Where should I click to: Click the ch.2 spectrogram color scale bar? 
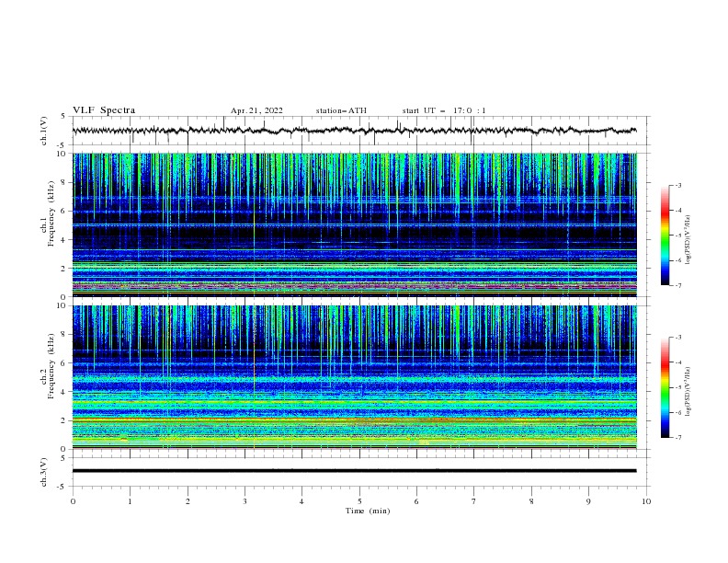click(x=665, y=387)
